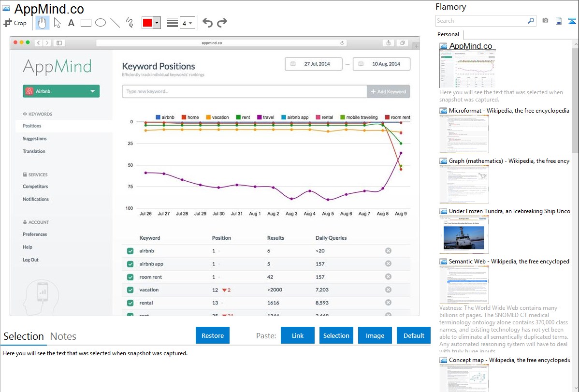
Task: Click the undo arrow
Action: (x=207, y=23)
